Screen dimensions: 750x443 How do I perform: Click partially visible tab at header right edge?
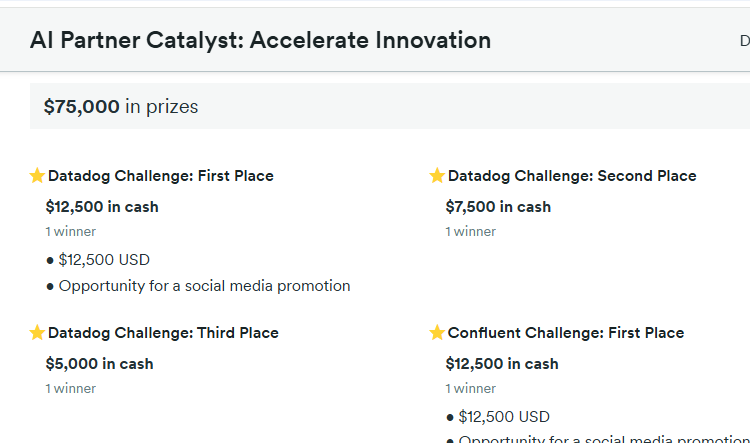744,41
